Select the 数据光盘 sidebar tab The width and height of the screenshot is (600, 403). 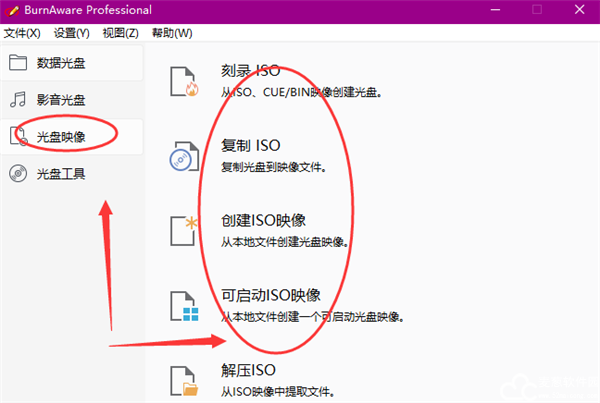72,63
